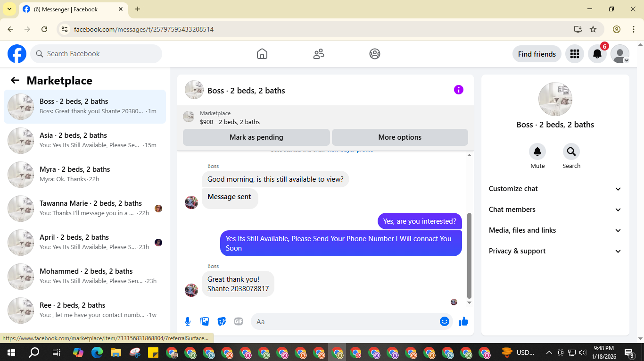The height and width of the screenshot is (361, 644).
Task: Open the Facebook menu grid icon
Action: pyautogui.click(x=574, y=54)
